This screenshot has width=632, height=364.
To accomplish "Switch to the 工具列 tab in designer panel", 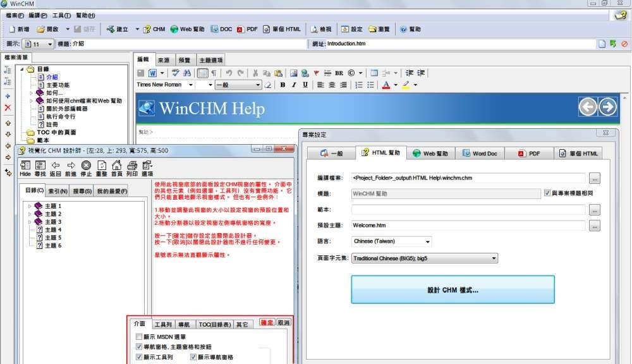I will [163, 324].
